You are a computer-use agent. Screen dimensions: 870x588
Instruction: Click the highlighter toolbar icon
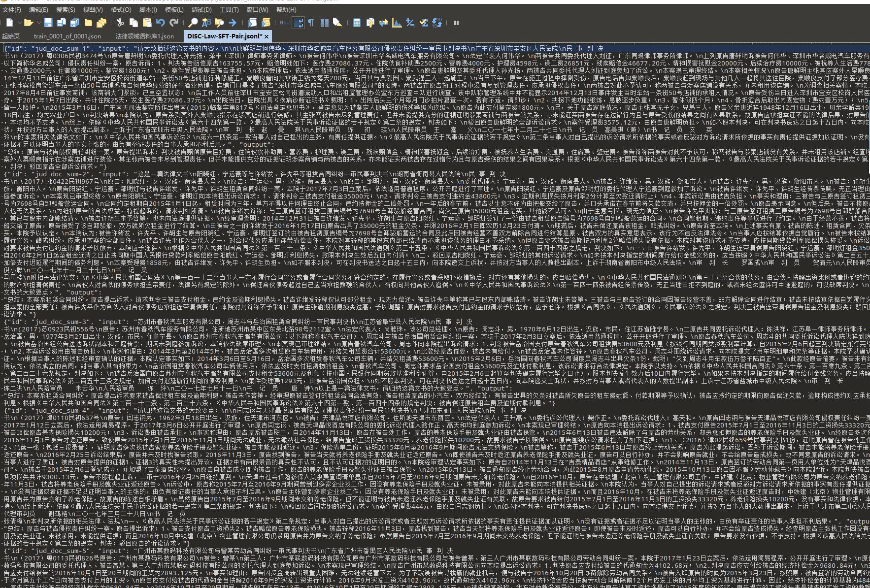tap(337, 22)
